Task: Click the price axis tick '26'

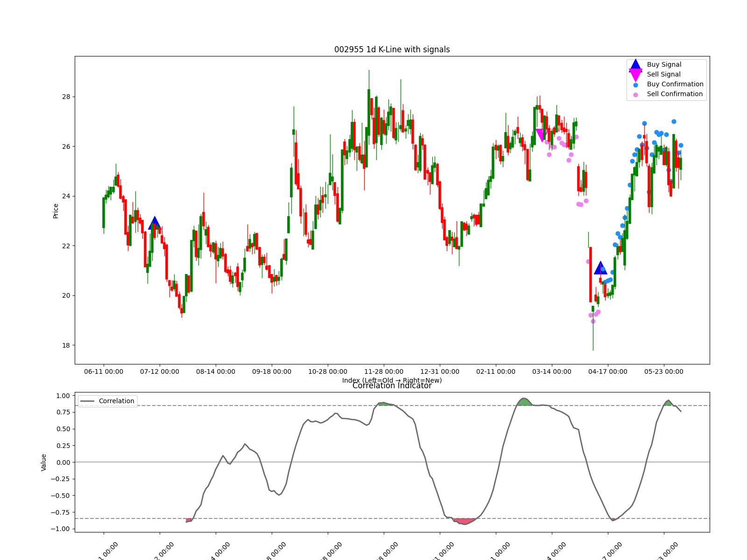Action: coord(66,147)
